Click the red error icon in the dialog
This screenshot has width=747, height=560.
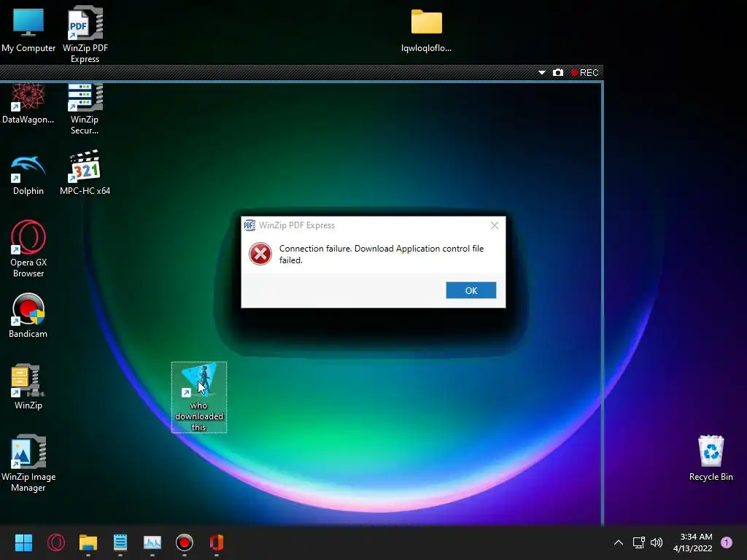pyautogui.click(x=260, y=254)
